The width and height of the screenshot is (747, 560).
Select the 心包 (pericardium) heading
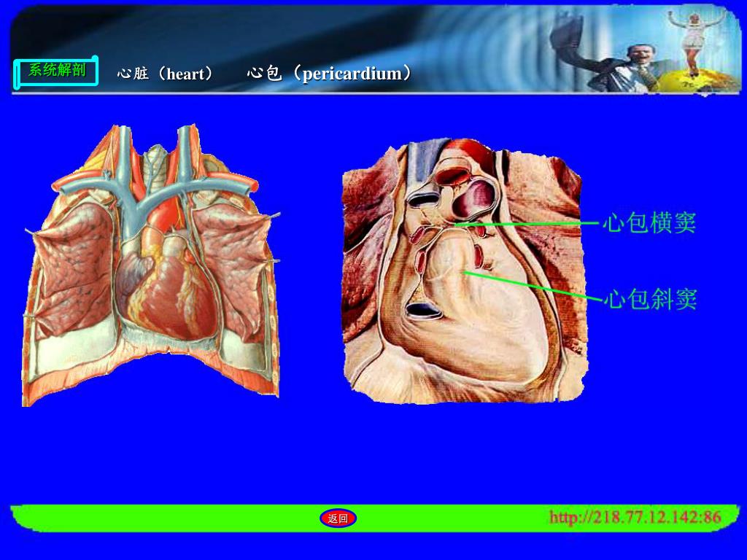point(329,74)
